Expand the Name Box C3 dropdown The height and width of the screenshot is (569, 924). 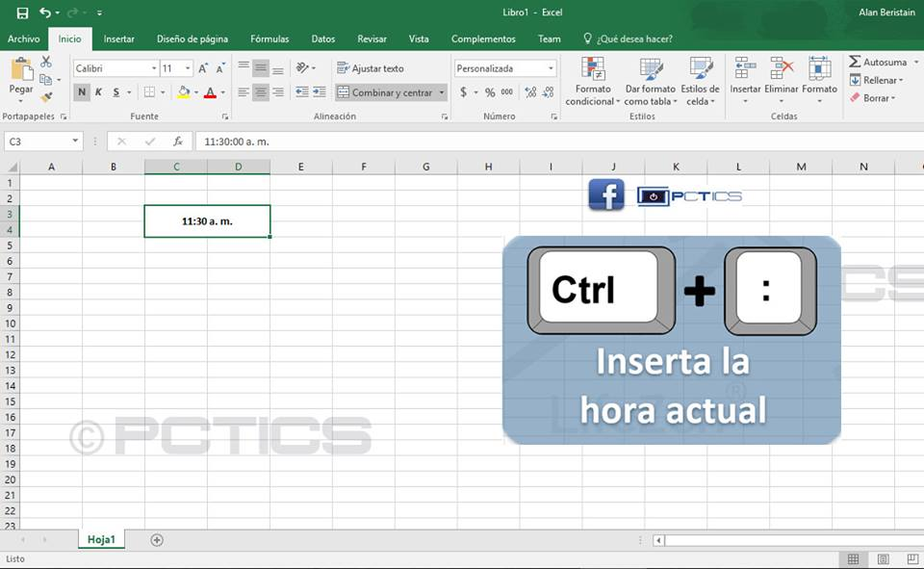75,141
